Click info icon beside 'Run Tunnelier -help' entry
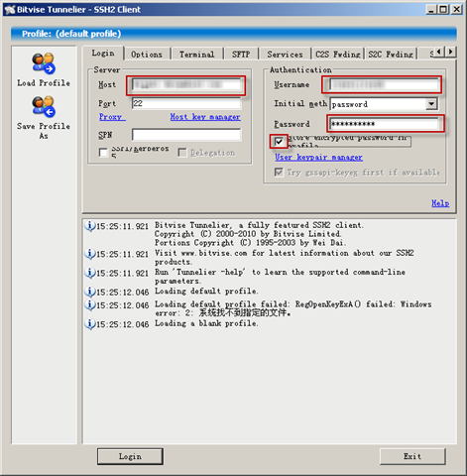This screenshot has height=476, width=467. point(90,273)
